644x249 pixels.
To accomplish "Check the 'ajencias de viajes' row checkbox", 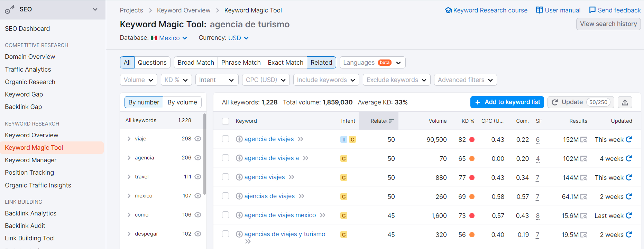I will click(226, 196).
